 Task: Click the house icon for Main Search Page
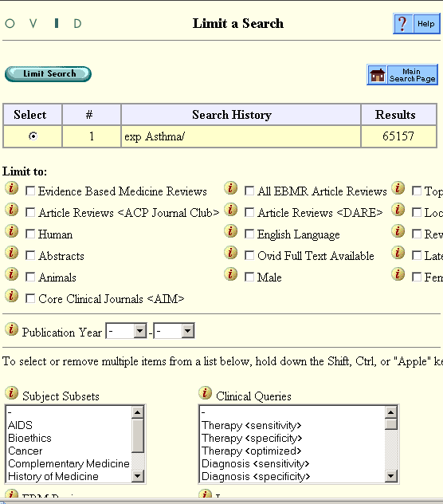378,75
